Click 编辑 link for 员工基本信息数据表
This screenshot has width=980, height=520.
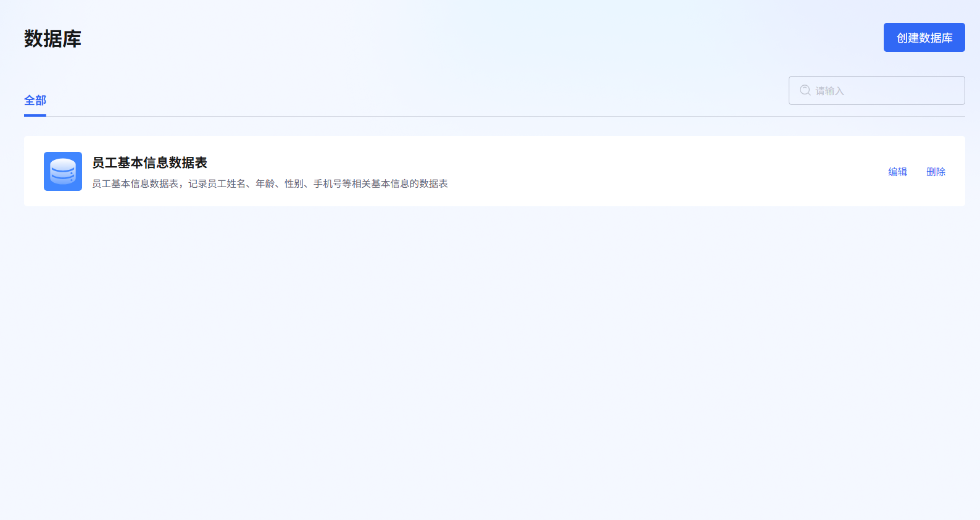(x=897, y=172)
